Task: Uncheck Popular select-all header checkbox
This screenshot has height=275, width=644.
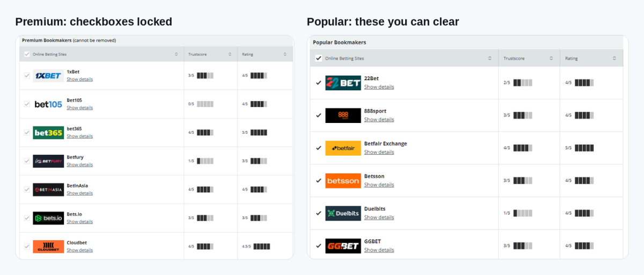Action: [x=319, y=58]
